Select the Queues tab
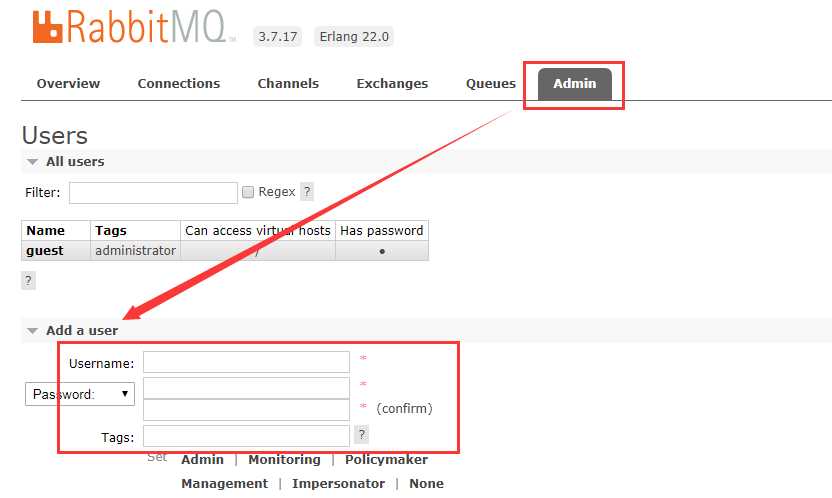The width and height of the screenshot is (832, 498). 491,83
